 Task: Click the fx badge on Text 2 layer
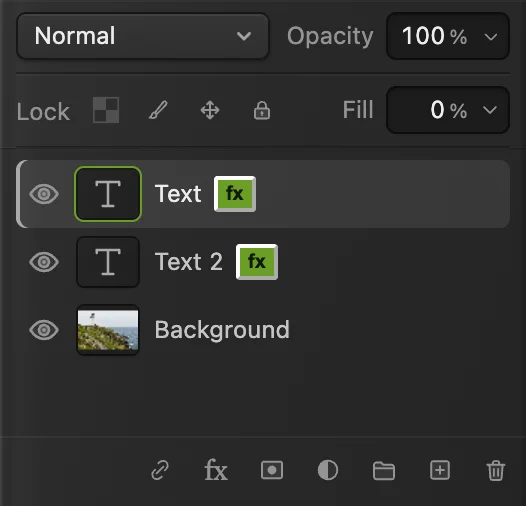[257, 262]
